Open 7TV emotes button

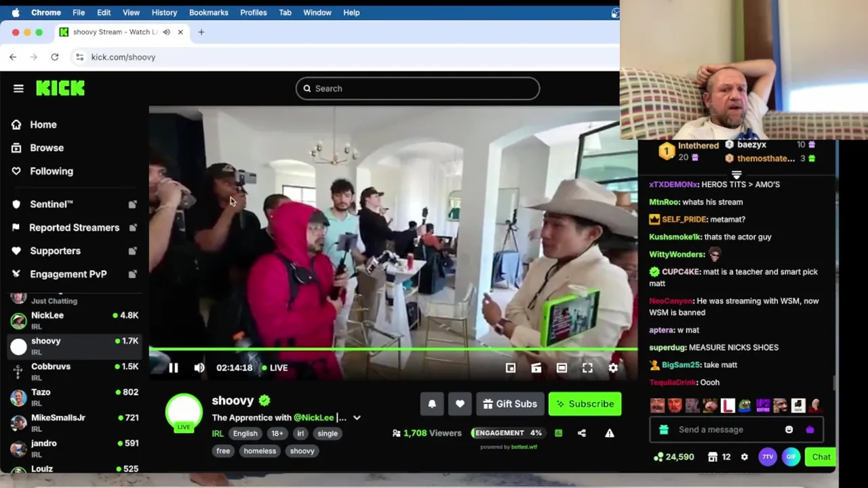click(768, 457)
